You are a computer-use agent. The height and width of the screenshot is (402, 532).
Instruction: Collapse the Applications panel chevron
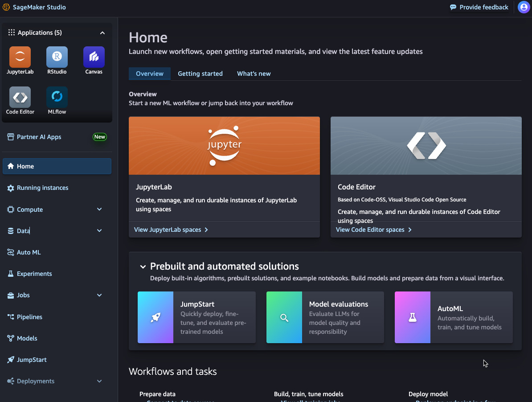102,33
